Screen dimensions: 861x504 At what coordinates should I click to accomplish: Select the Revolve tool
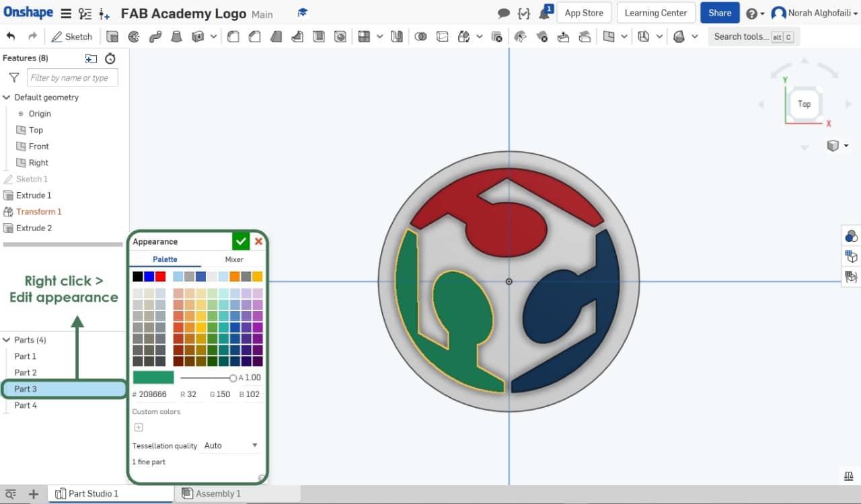(x=134, y=36)
